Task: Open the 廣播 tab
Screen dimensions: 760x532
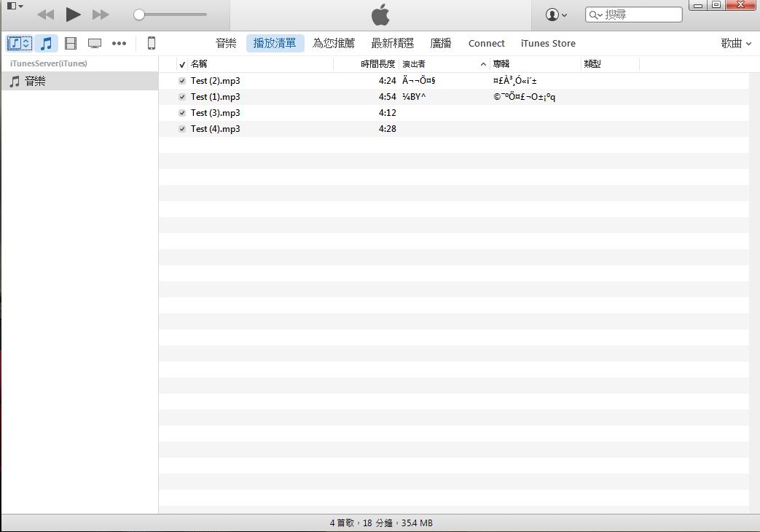Action: coord(441,43)
